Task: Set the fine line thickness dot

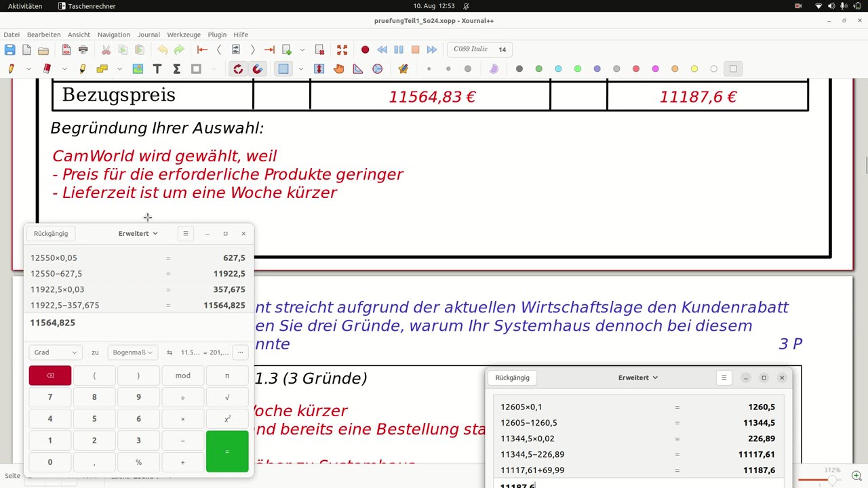Action: tap(429, 68)
